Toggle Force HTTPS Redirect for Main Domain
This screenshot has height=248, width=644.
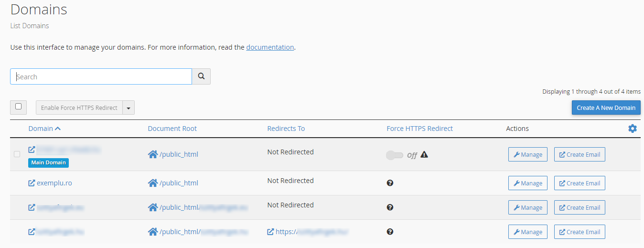point(395,155)
